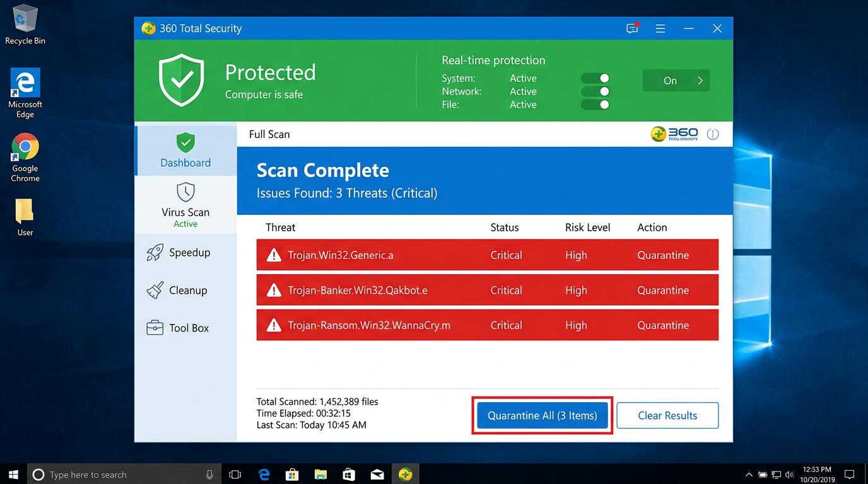Open Cleanup broom in sidebar
Screen dimensions: 868x484
pos(155,291)
